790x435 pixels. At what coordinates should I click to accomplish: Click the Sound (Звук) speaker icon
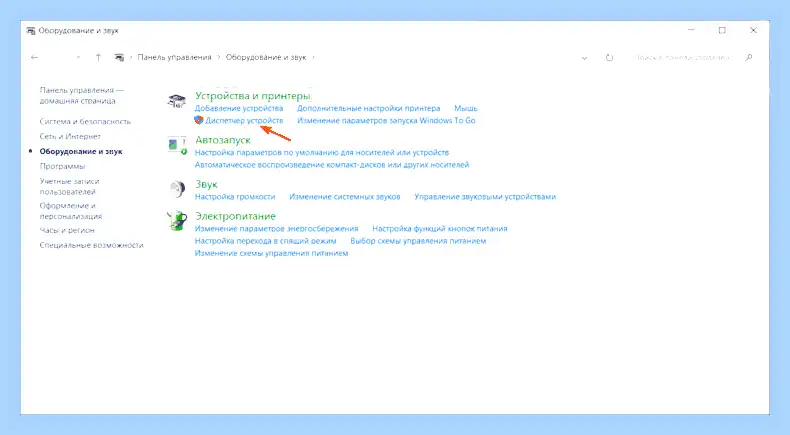pos(177,189)
